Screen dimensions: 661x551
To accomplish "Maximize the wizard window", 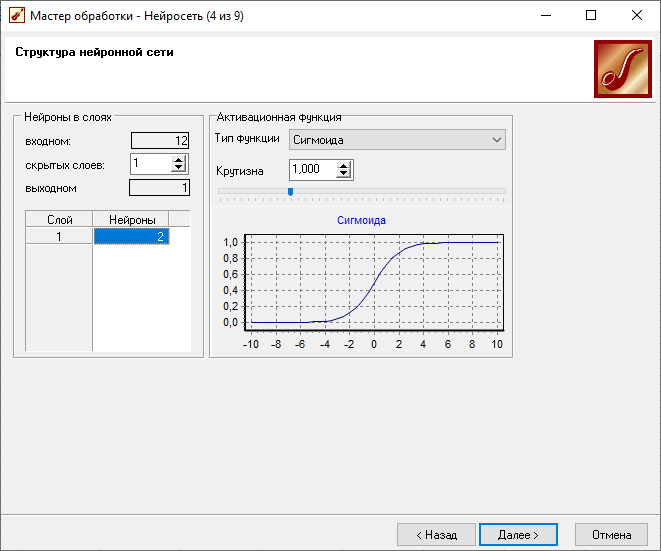I will pyautogui.click(x=591, y=16).
